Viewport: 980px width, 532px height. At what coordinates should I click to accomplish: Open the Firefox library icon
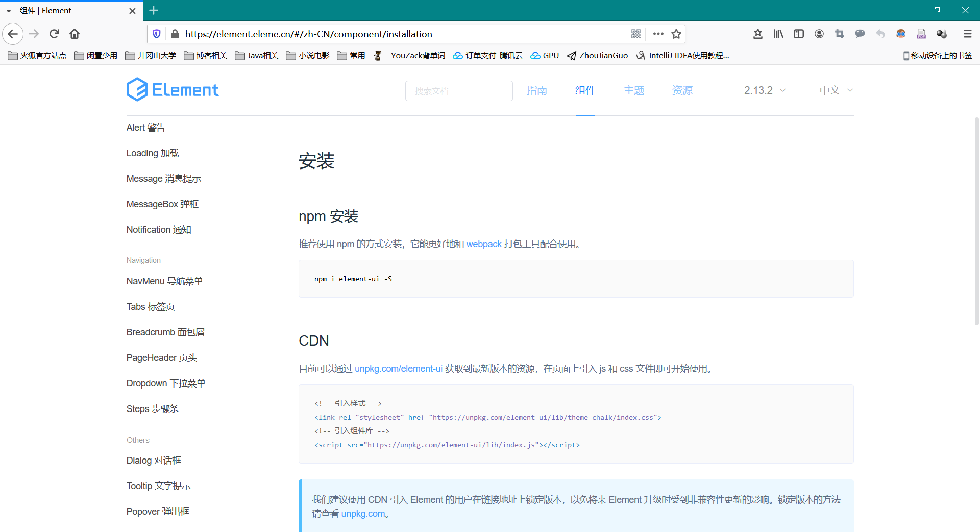click(778, 34)
